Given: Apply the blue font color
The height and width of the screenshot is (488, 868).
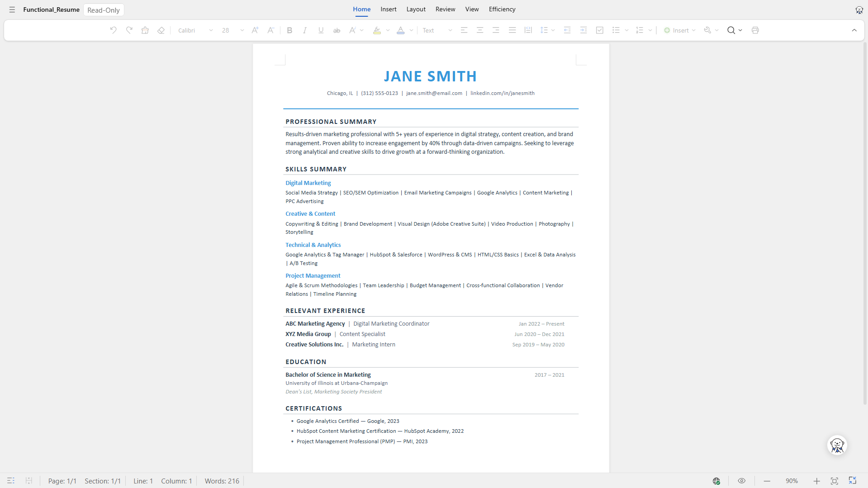Looking at the screenshot, I should pyautogui.click(x=400, y=30).
